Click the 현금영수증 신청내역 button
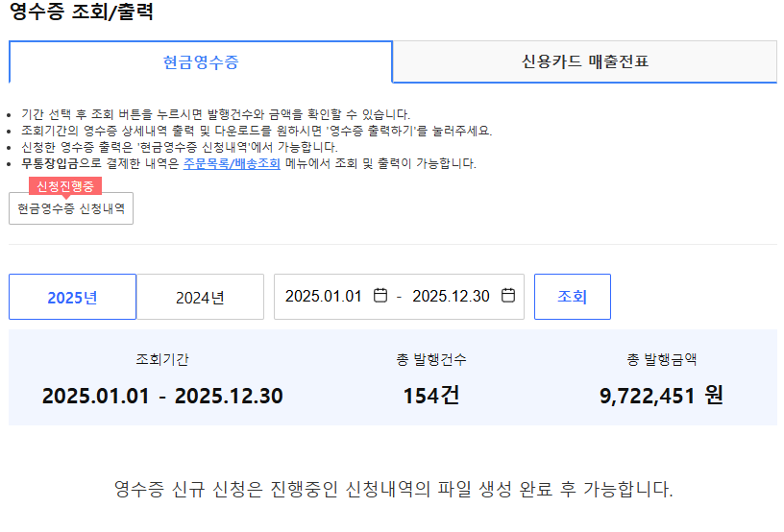 pyautogui.click(x=71, y=208)
